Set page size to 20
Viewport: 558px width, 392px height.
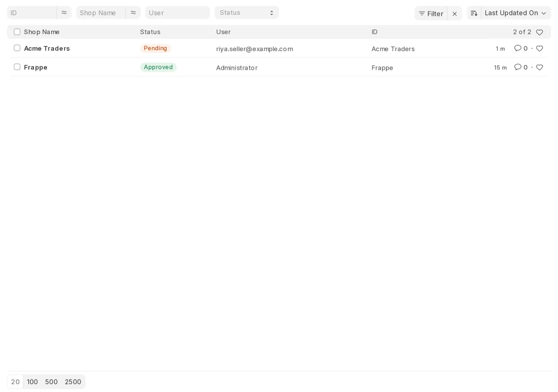tap(15, 382)
